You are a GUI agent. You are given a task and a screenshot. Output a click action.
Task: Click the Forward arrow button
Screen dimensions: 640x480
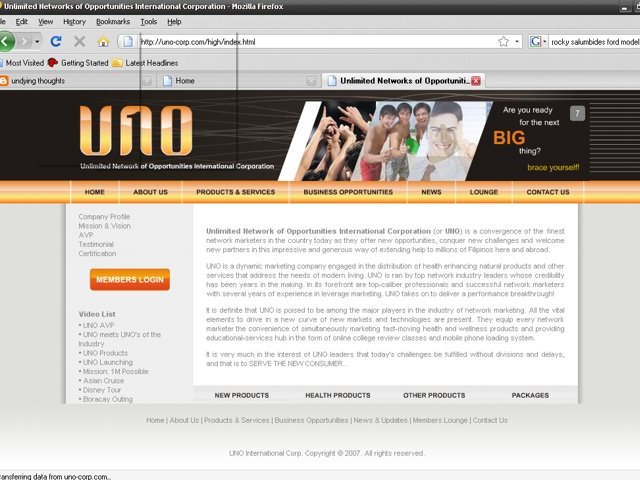pyautogui.click(x=25, y=41)
